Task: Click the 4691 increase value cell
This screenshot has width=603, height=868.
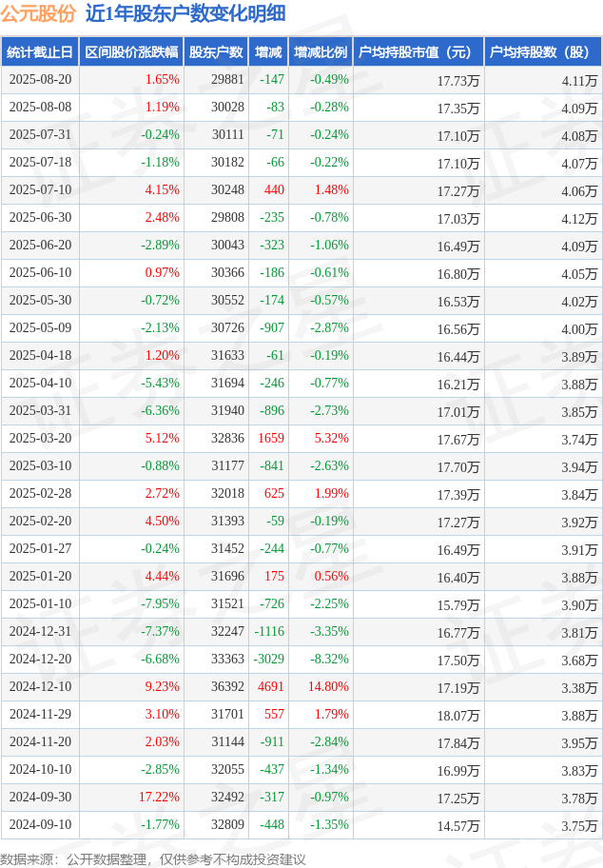Action: click(x=270, y=686)
